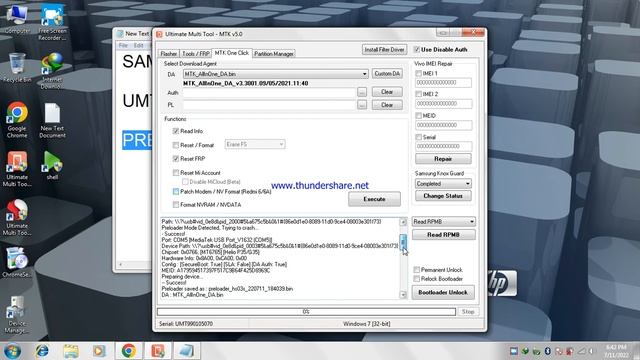Open the shell desktop shortcut
The height and width of the screenshot is (360, 640).
point(52,165)
